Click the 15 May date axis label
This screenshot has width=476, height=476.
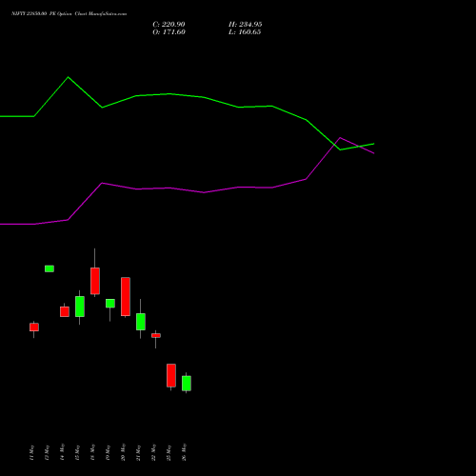click(x=77, y=452)
